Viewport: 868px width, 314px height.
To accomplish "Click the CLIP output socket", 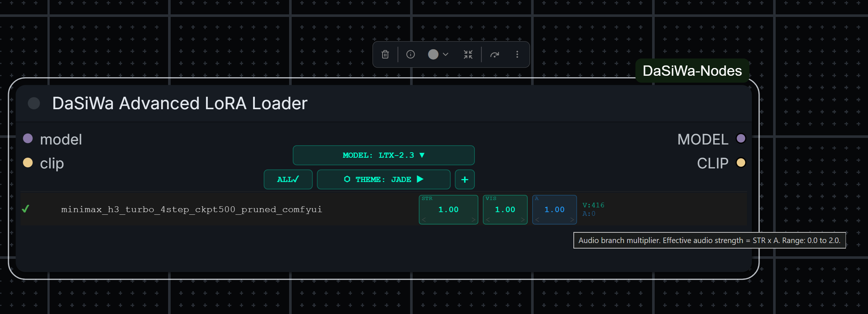I will (741, 163).
